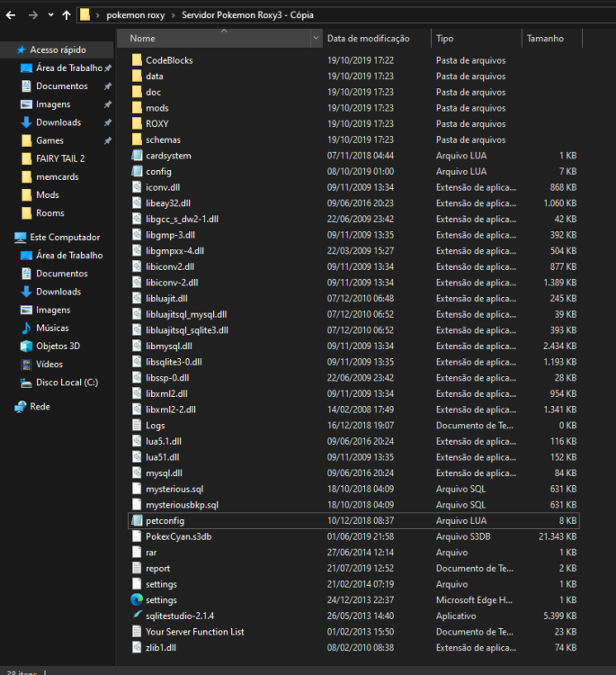Click the report document icon
Viewport: 616px width, 675px height.
[137, 568]
